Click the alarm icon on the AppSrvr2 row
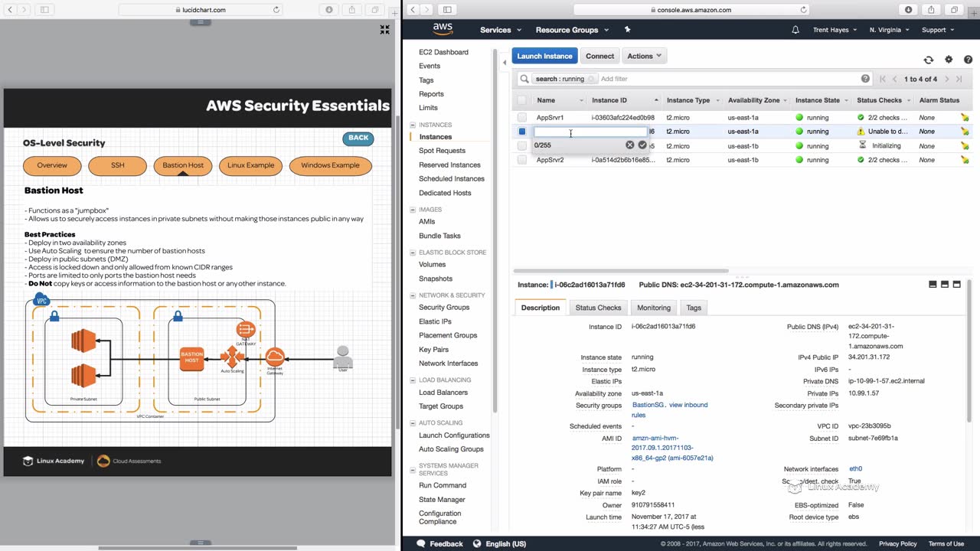Image resolution: width=980 pixels, height=551 pixels. [965, 160]
